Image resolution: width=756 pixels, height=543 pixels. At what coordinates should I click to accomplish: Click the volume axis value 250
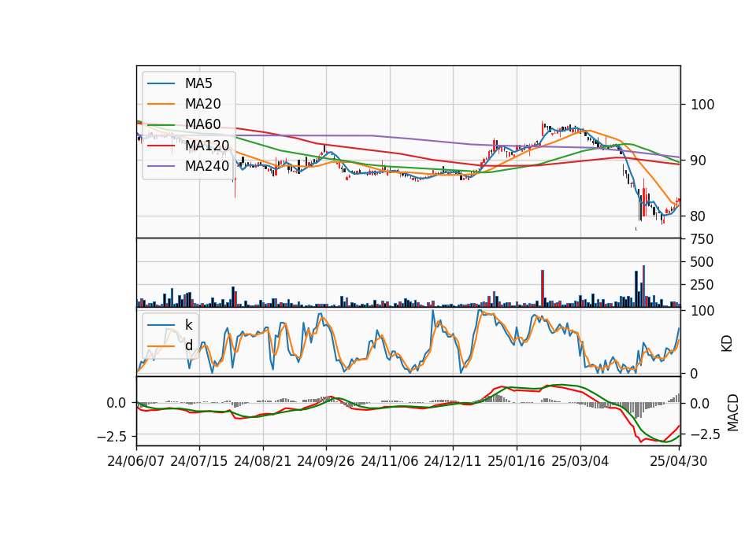pos(702,285)
